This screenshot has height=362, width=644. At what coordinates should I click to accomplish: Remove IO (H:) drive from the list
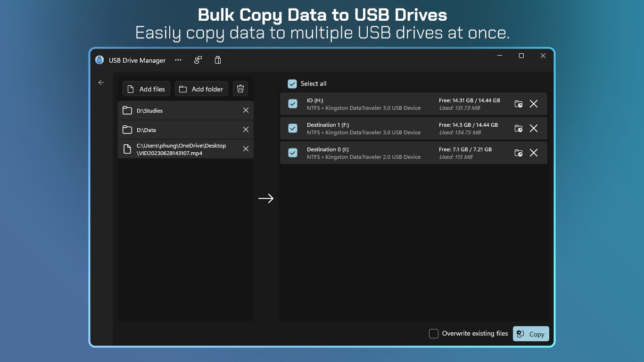[534, 104]
